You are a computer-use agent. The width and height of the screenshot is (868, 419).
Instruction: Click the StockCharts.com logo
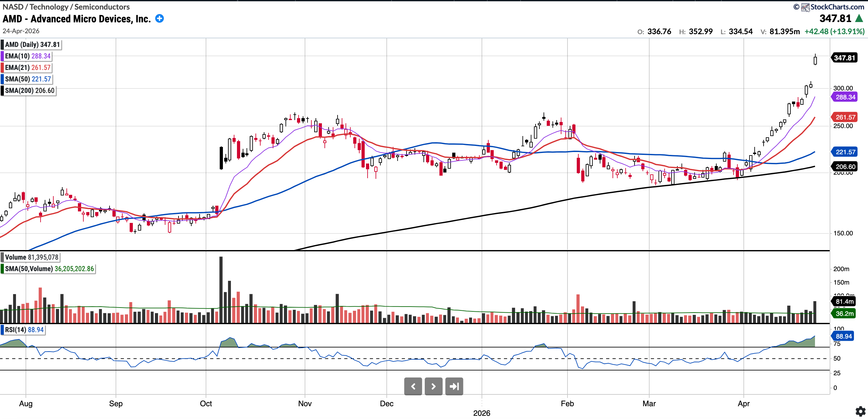pos(833,7)
